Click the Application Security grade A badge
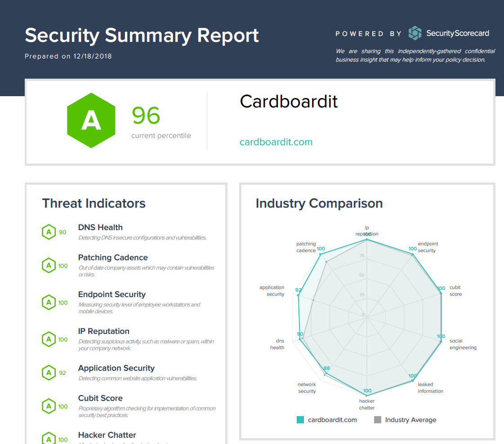Viewport: 504px width, 444px height. click(x=49, y=373)
